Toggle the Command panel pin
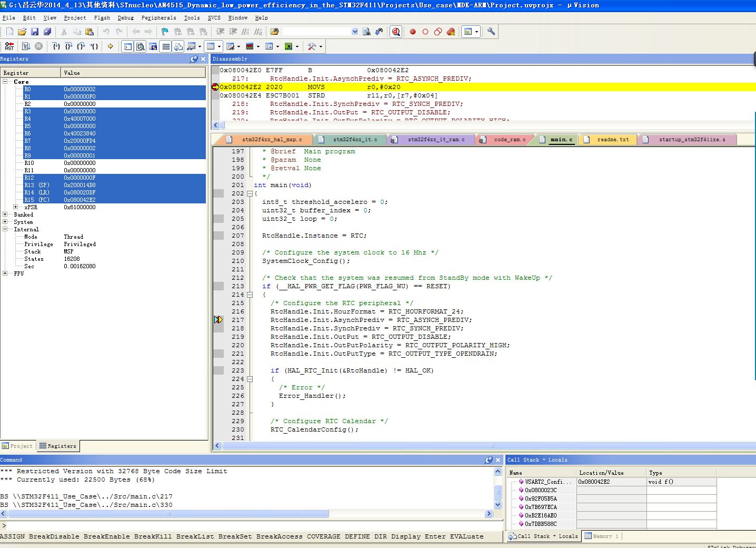This screenshot has width=756, height=548. coord(489,460)
